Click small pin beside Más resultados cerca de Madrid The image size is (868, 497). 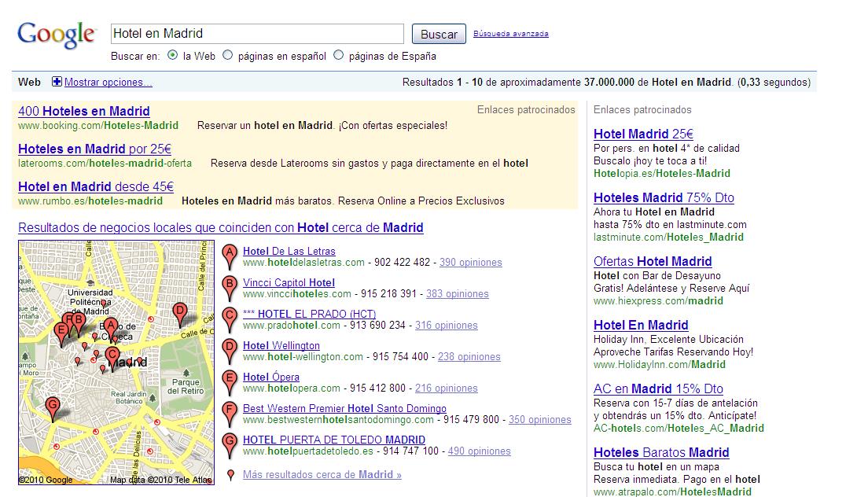tap(231, 475)
